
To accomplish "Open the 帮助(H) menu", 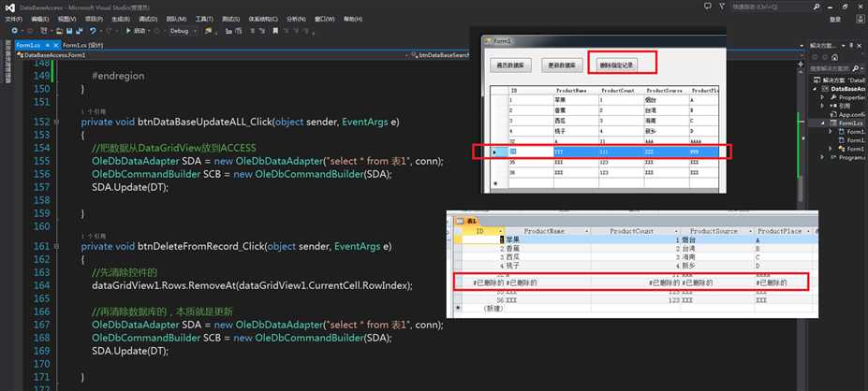I will pos(353,19).
